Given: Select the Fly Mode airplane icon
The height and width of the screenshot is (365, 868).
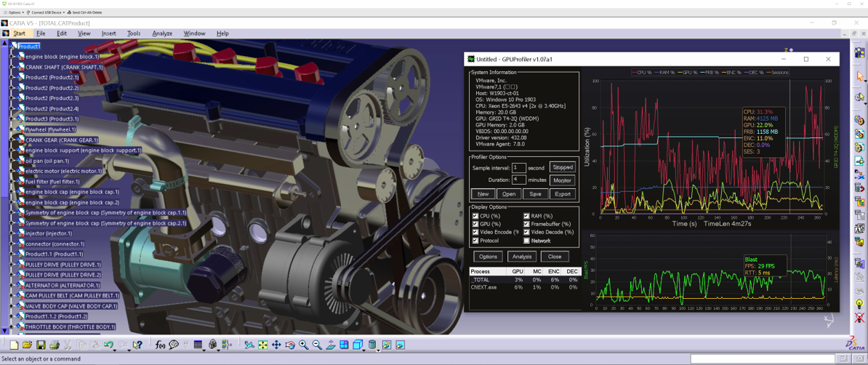Looking at the screenshot, I should pos(249,345).
